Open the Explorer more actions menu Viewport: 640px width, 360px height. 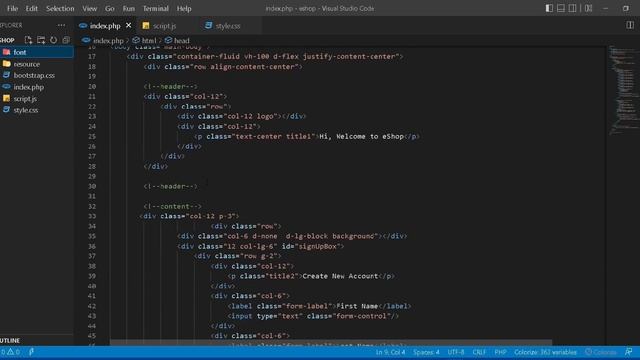pos(61,25)
